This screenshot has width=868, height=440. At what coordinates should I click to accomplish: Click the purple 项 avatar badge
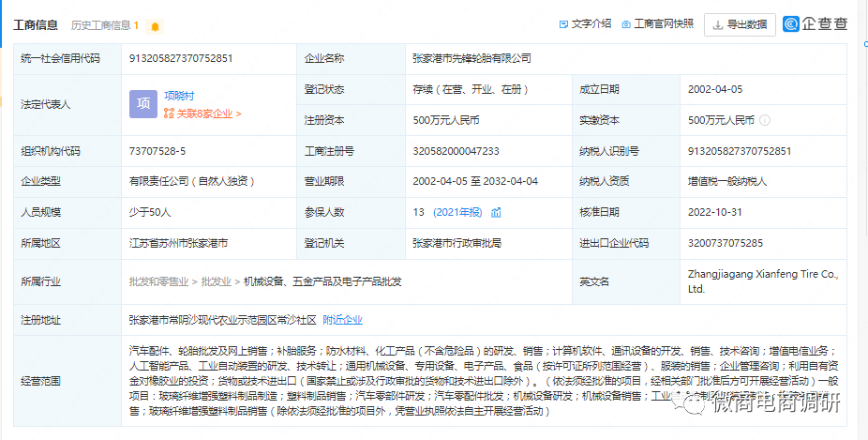(x=143, y=104)
